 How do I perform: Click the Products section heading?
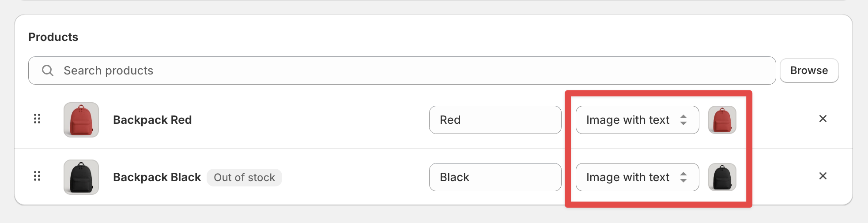pyautogui.click(x=53, y=37)
